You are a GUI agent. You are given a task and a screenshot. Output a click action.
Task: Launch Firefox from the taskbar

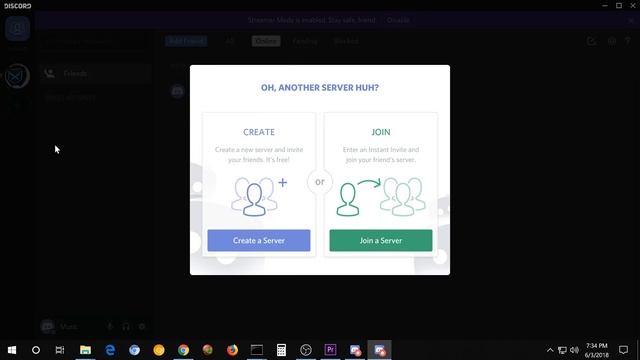pos(232,350)
